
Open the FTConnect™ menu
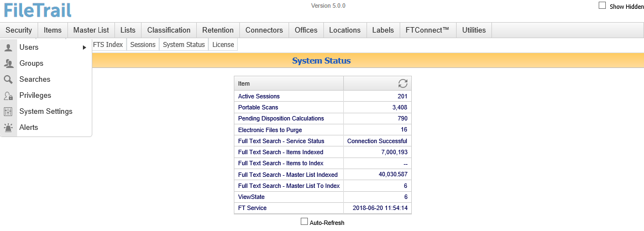[x=427, y=30]
